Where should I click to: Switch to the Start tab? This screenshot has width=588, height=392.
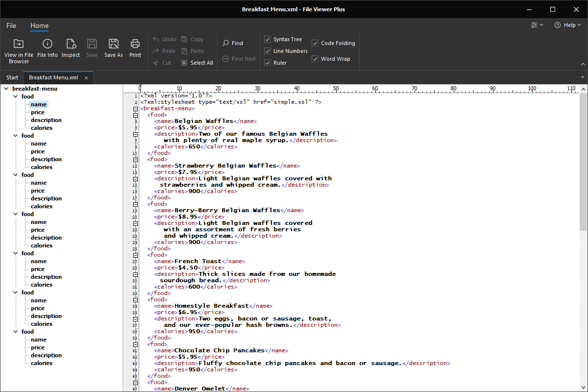[12, 77]
